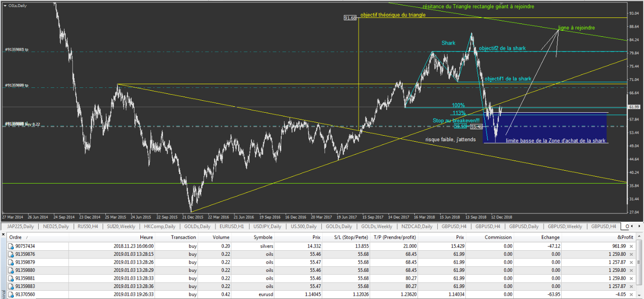Close silvers order 90757434 with its X icon

pos(631,246)
